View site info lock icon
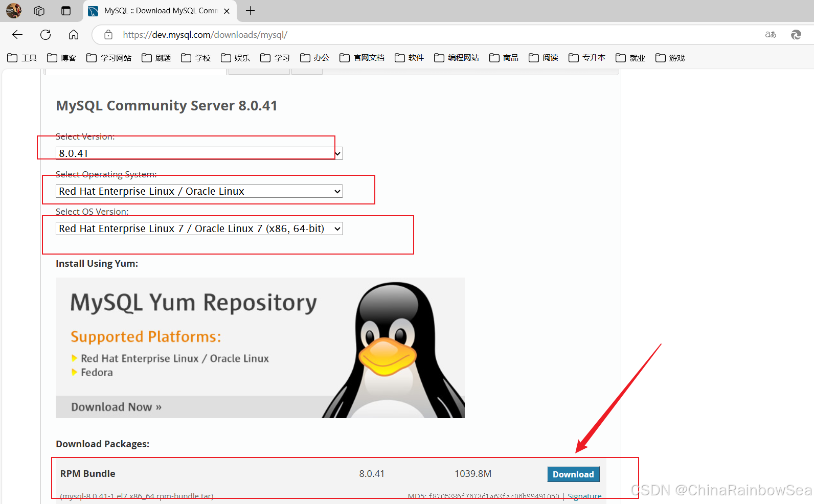 (108, 35)
